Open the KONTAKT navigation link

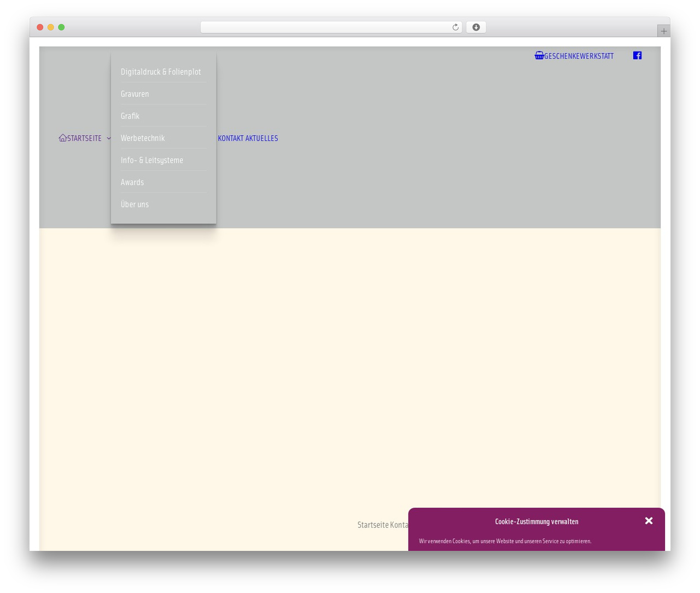pyautogui.click(x=230, y=138)
